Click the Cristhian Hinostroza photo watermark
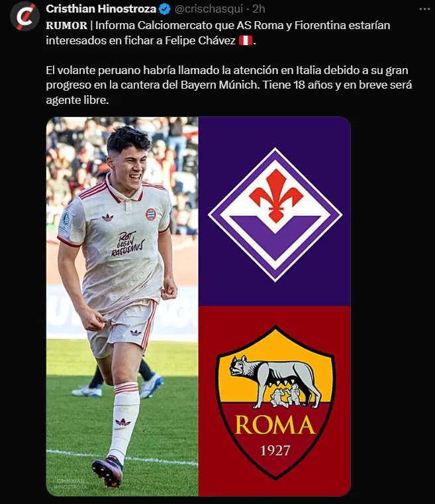This screenshot has height=504, width=435. pyautogui.click(x=70, y=484)
